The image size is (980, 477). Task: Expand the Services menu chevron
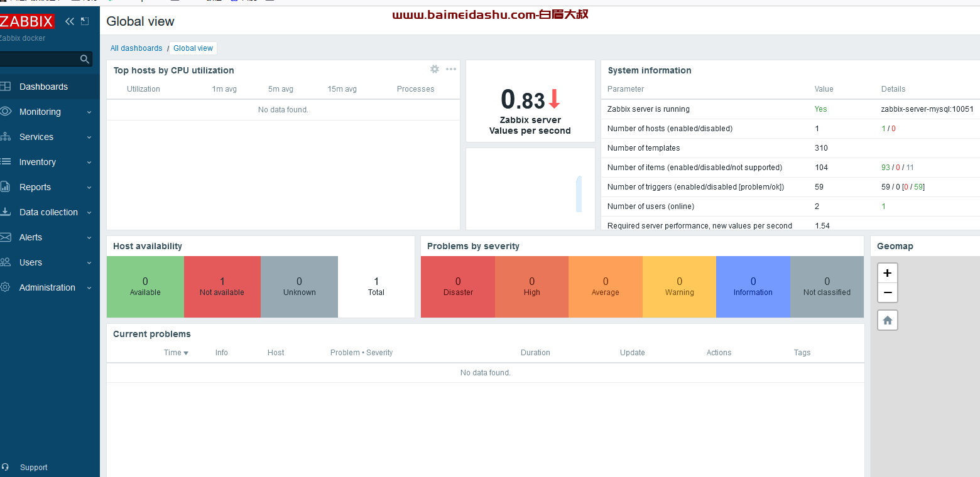(x=89, y=137)
